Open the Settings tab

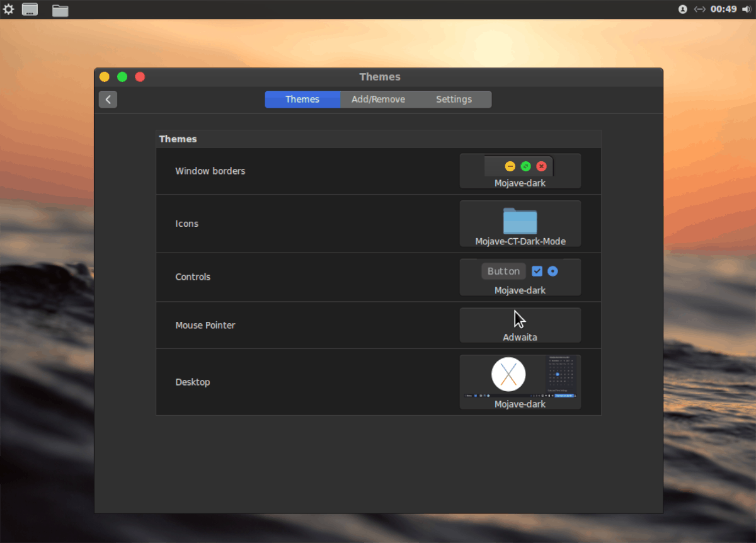click(454, 99)
